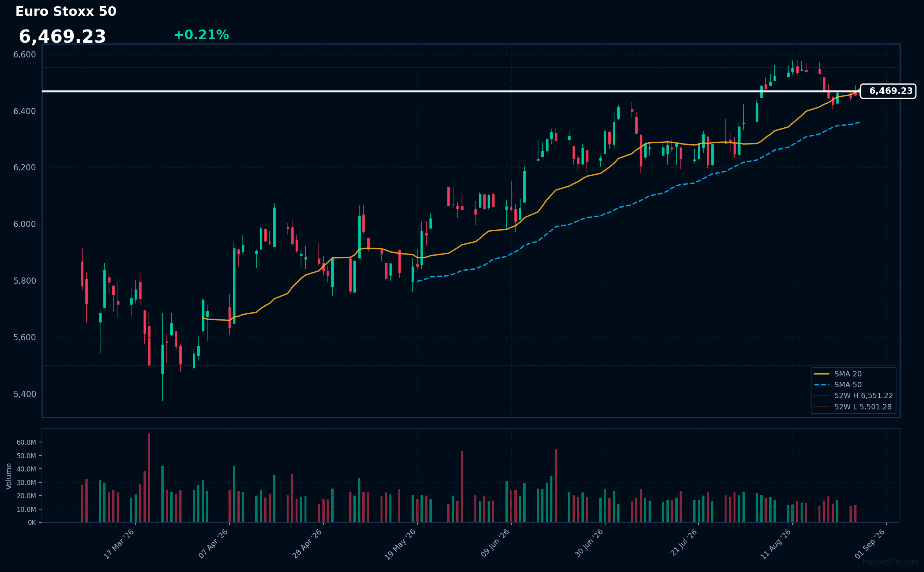
Task: Click the Euro Stoxx 50 chart title
Action: coord(66,12)
